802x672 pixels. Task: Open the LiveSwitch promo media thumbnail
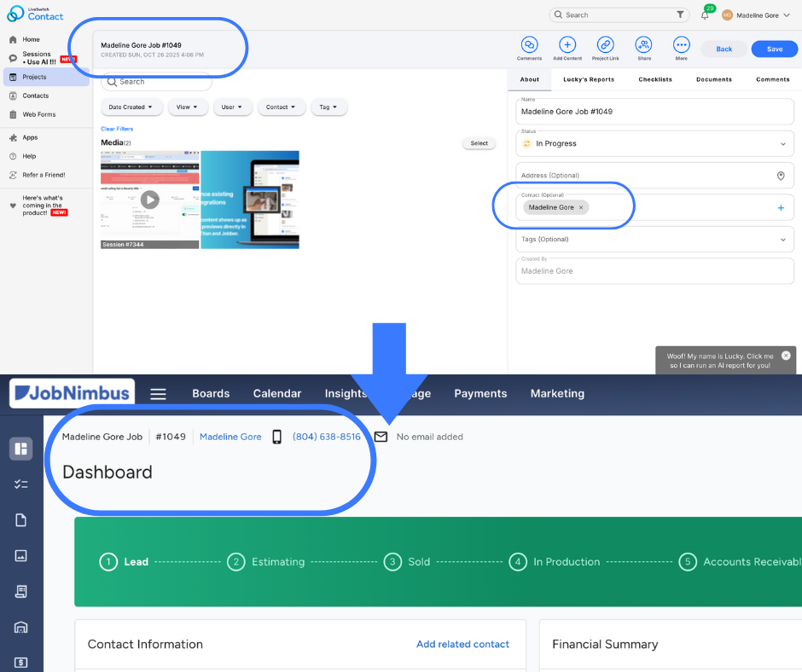(250, 200)
